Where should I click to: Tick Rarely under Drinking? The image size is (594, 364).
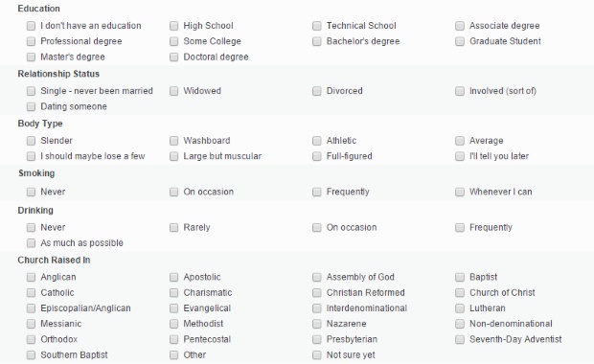pos(173,228)
